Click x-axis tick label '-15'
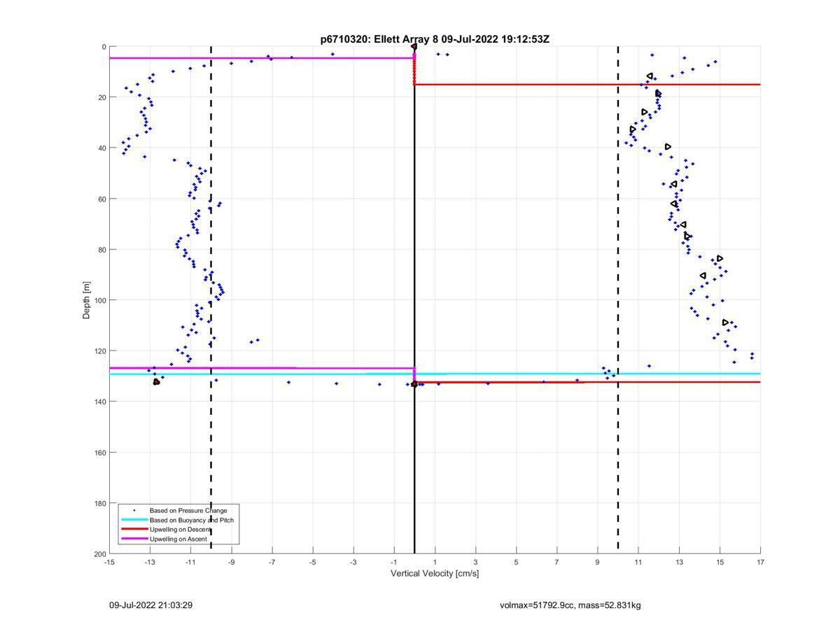840x622 pixels. click(x=109, y=562)
